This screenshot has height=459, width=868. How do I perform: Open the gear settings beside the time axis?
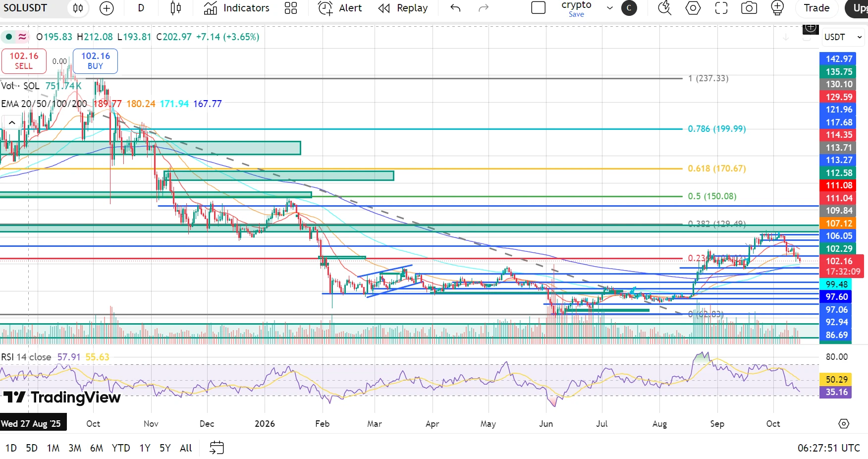[844, 424]
